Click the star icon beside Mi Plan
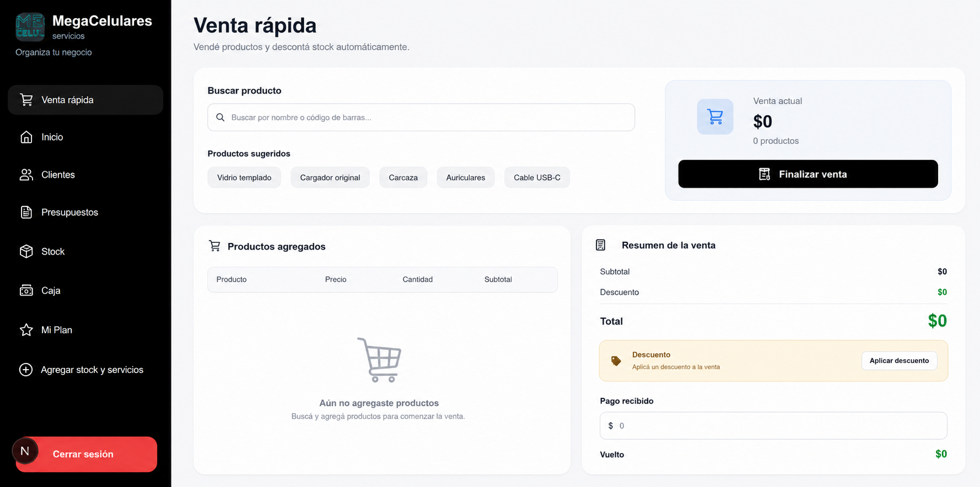980x487 pixels. click(26, 330)
